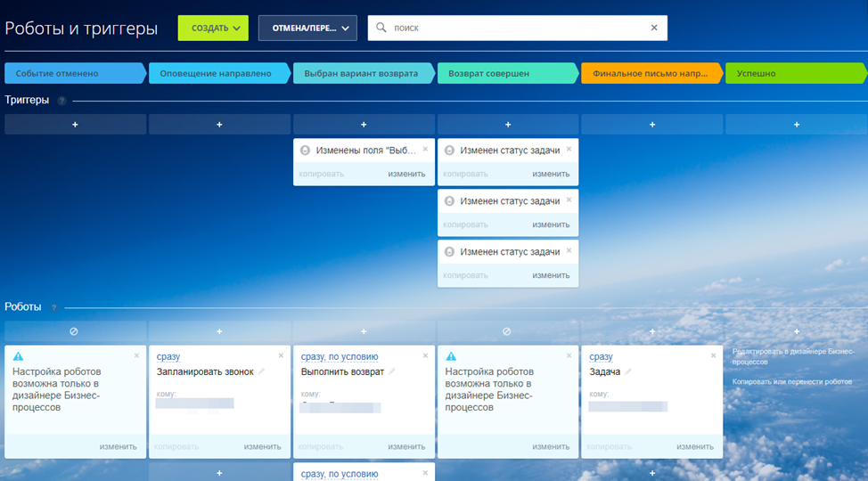868x481 pixels.
Task: Click изменить on Задача robot
Action: (695, 446)
